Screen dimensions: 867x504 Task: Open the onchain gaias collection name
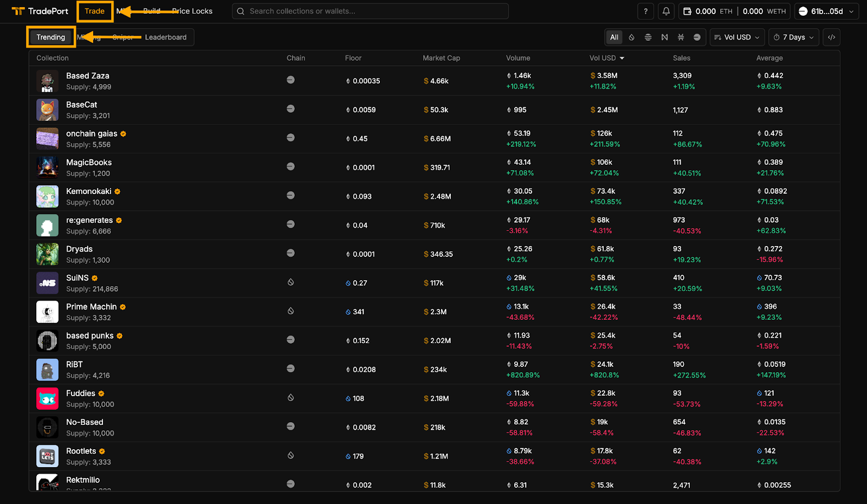coord(92,134)
